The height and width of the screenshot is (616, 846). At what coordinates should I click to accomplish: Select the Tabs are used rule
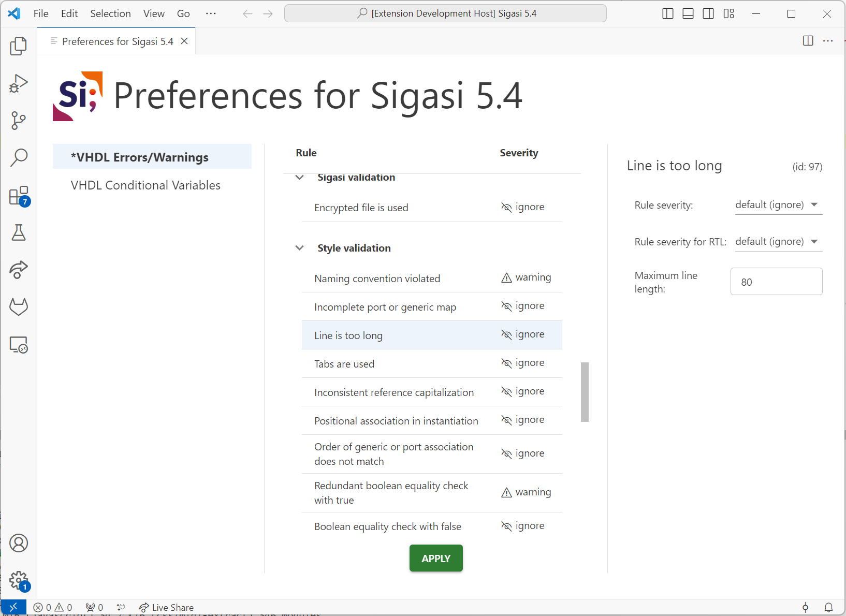pos(432,364)
